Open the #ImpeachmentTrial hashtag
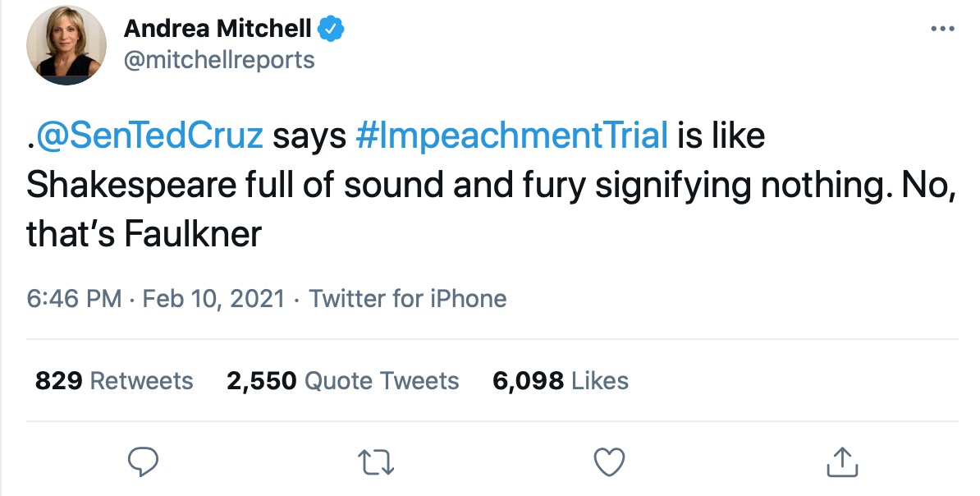 coord(513,136)
